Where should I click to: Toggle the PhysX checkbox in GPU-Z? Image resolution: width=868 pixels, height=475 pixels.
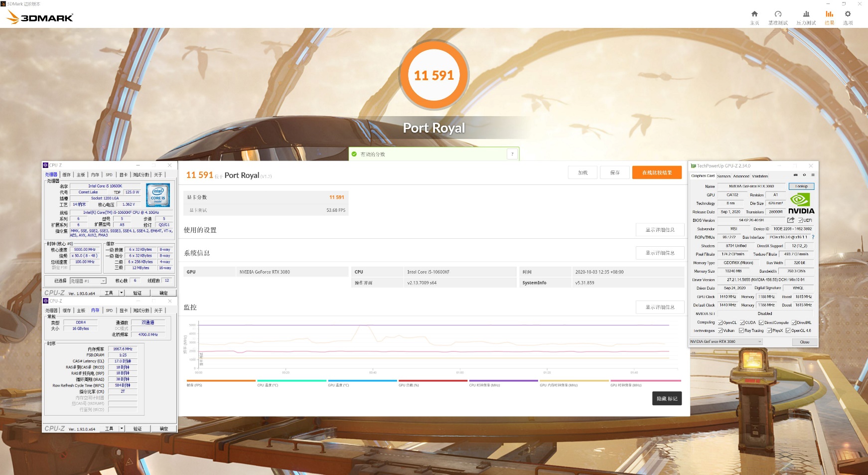tap(770, 330)
